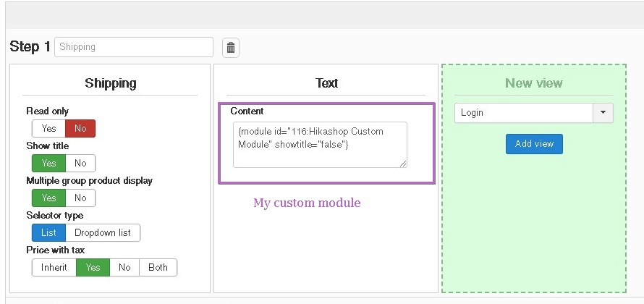Select Yes for Price with tax
The height and width of the screenshot is (304, 644).
93,268
